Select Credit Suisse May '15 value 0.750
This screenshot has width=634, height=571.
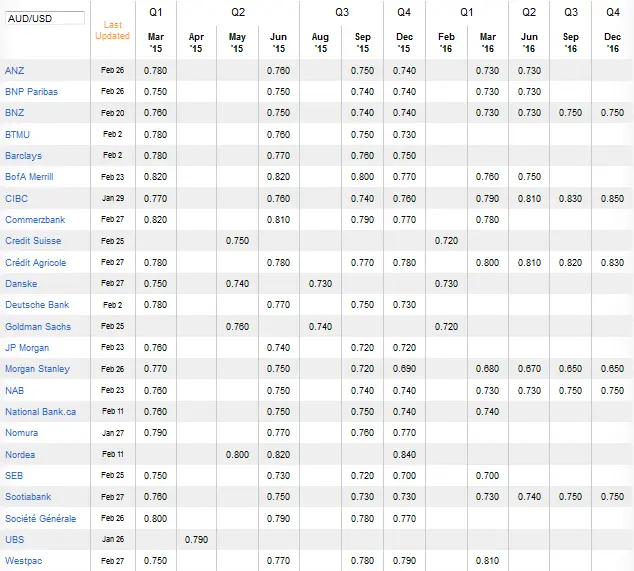click(237, 241)
